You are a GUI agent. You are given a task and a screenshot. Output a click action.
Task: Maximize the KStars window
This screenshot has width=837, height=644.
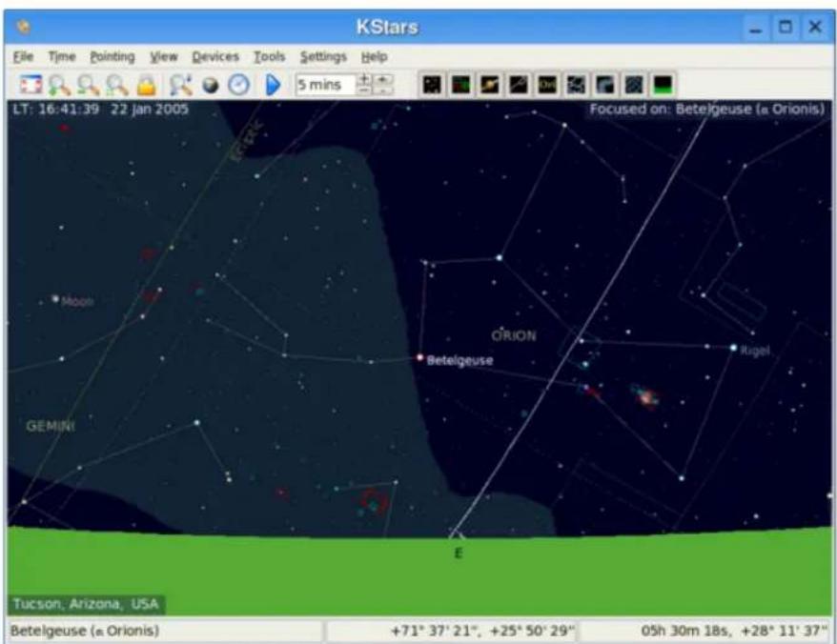pos(786,28)
